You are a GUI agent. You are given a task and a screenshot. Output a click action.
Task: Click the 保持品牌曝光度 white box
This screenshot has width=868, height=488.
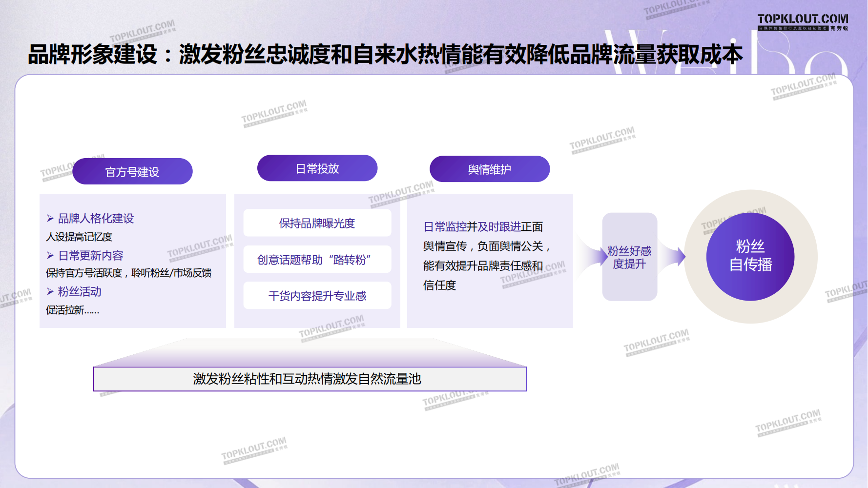[x=317, y=224]
